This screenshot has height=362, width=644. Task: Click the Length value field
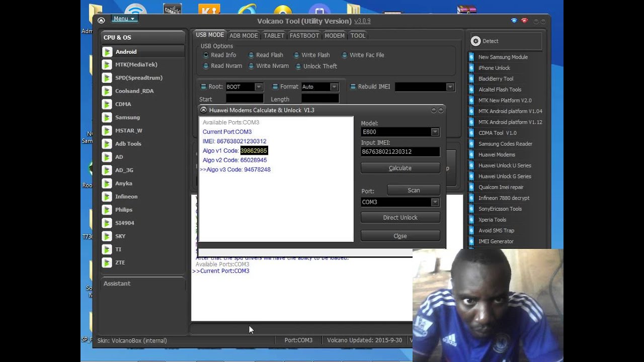[x=320, y=99]
